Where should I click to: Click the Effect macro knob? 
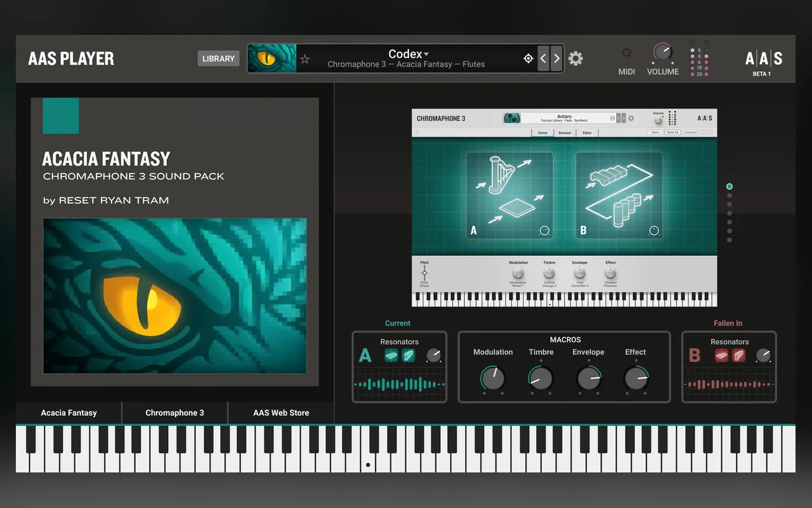tap(636, 378)
